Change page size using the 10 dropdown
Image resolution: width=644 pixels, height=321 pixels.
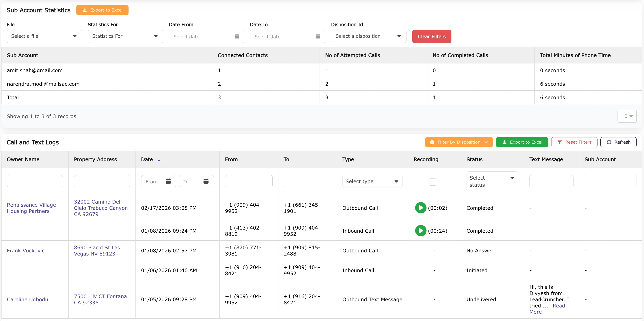[627, 116]
